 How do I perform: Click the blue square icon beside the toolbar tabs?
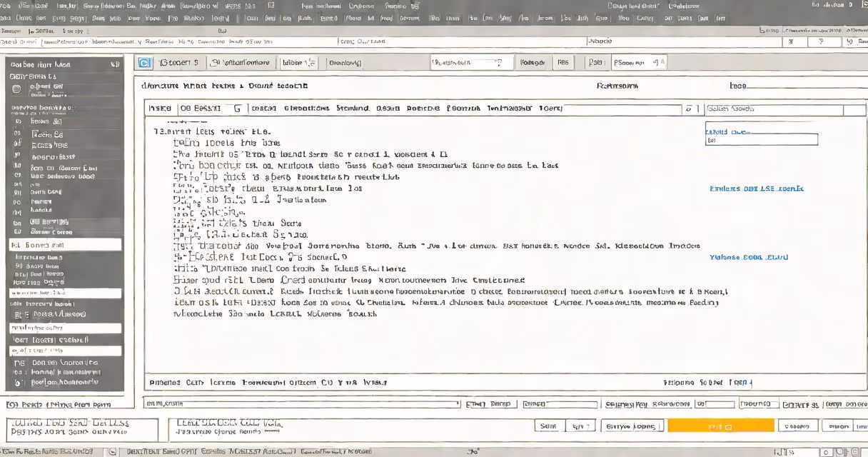click(x=144, y=63)
